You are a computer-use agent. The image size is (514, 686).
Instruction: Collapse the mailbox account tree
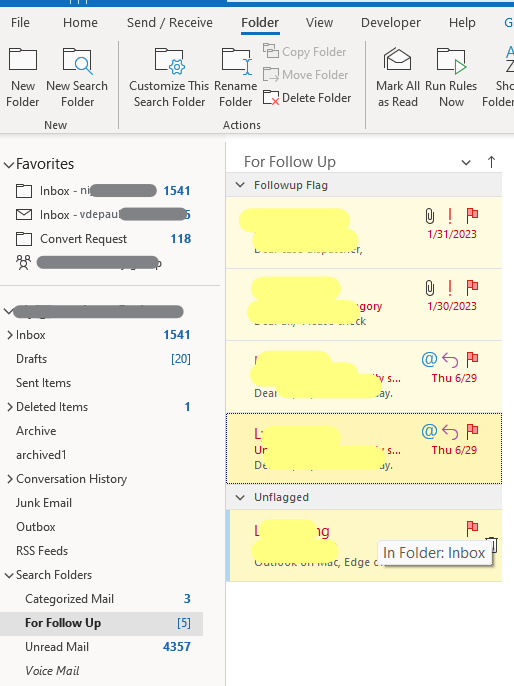coord(8,312)
